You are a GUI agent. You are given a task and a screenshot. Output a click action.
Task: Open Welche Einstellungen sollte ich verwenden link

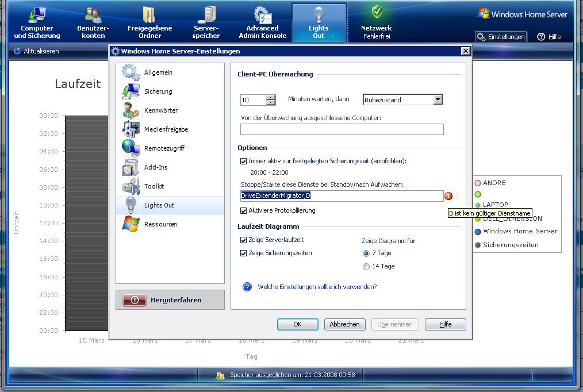317,287
